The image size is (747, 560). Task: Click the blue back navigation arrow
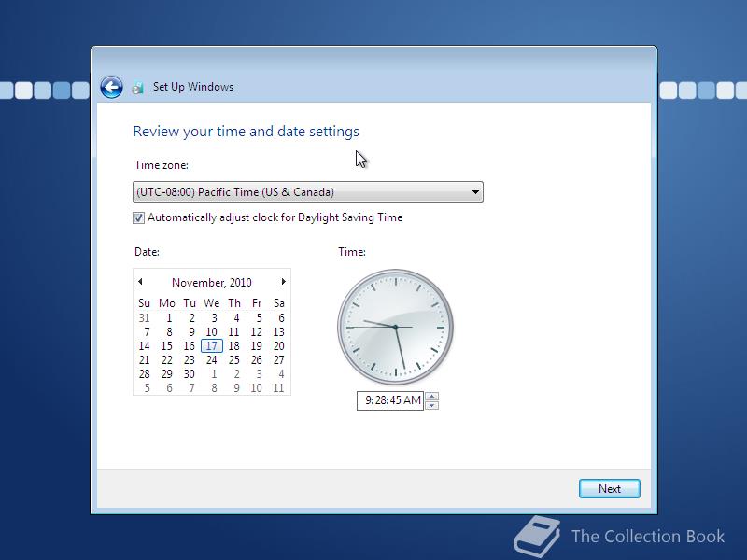click(111, 86)
